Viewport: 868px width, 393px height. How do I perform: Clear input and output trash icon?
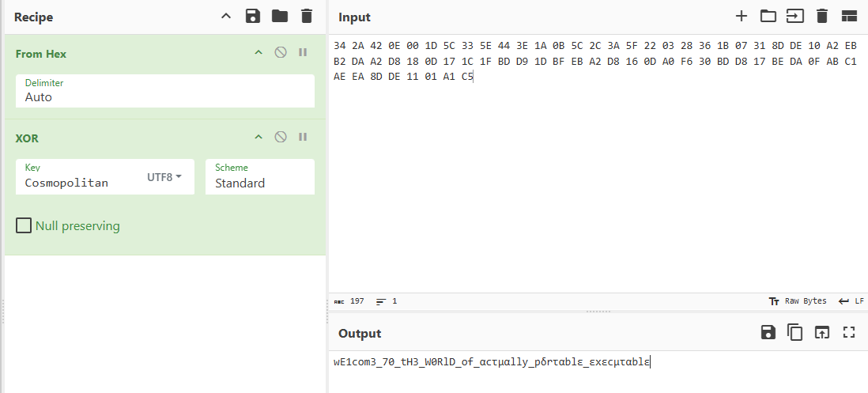[x=822, y=16]
